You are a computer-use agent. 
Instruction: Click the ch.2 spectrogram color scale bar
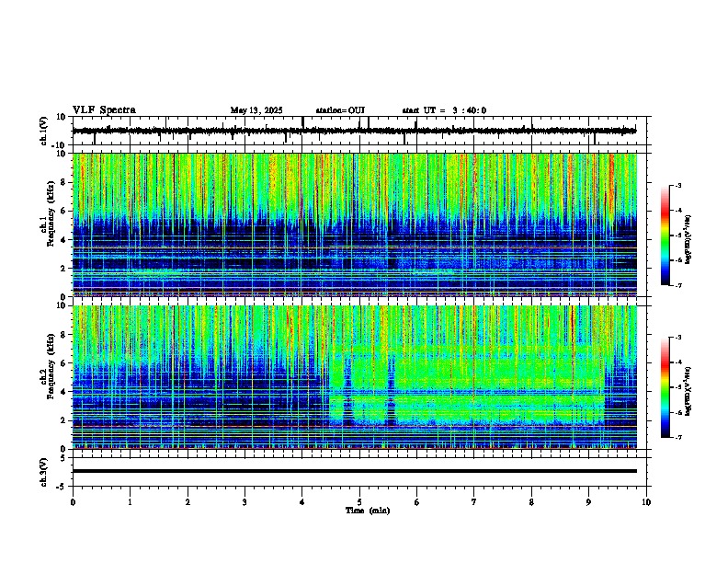point(665,387)
